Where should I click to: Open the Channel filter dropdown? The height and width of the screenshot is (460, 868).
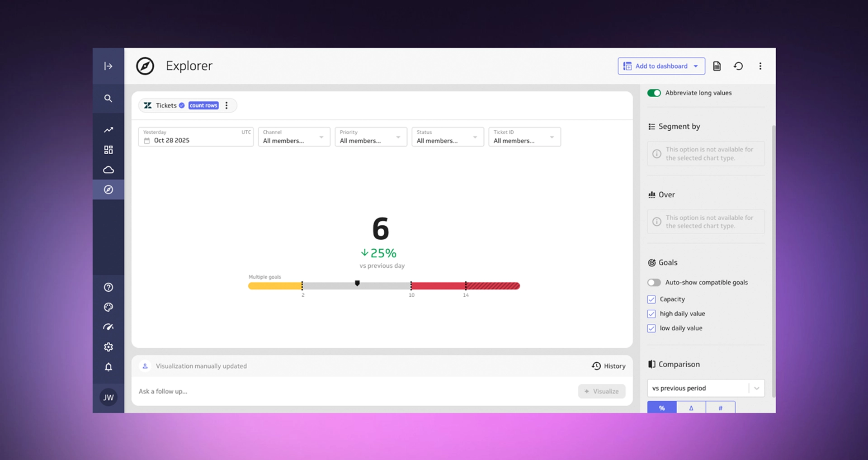tap(294, 137)
